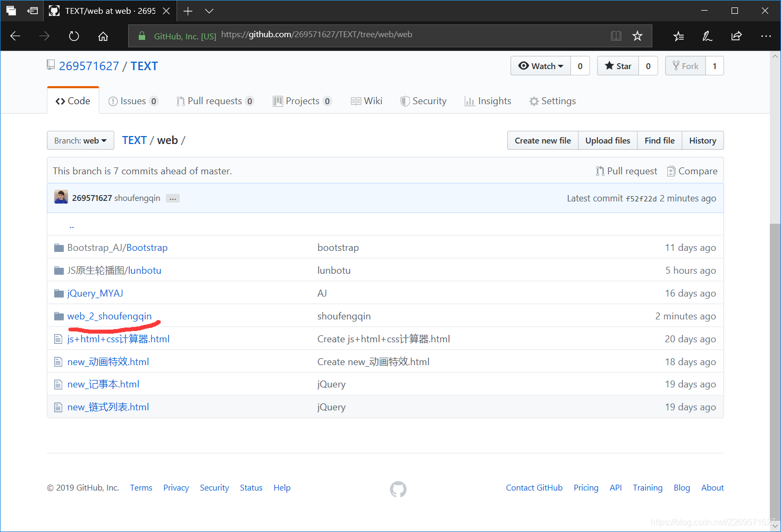
Task: Open the Pricing footer link
Action: coord(586,488)
